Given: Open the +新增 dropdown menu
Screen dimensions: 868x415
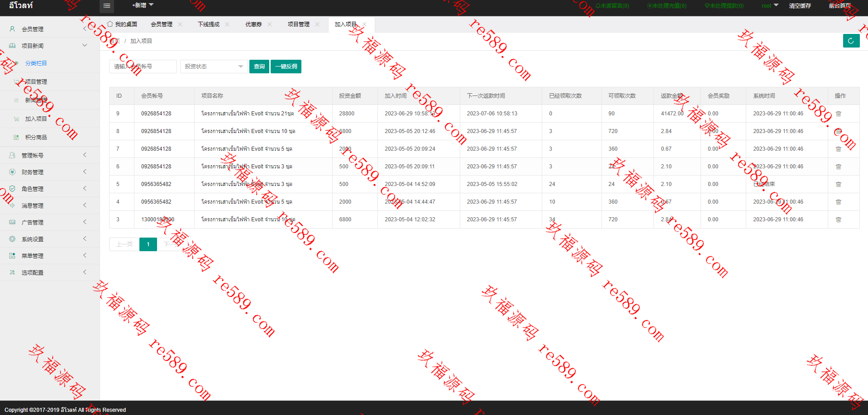Looking at the screenshot, I should (143, 5).
